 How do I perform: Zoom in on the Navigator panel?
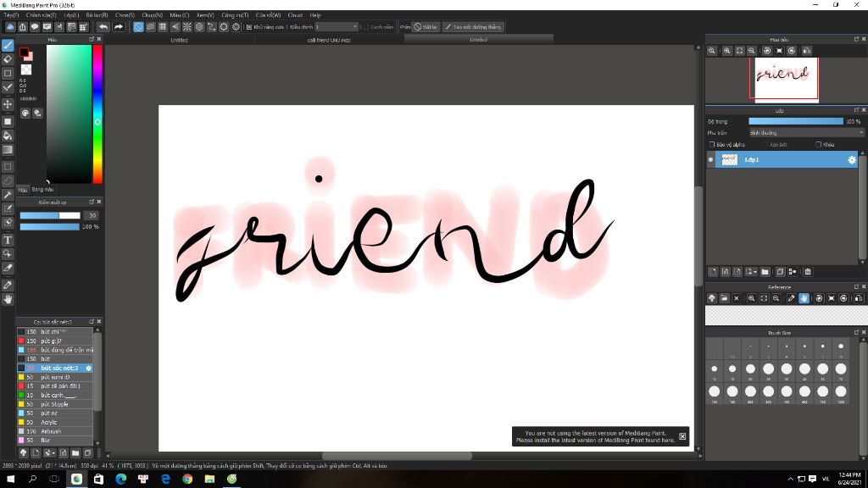[x=726, y=51]
